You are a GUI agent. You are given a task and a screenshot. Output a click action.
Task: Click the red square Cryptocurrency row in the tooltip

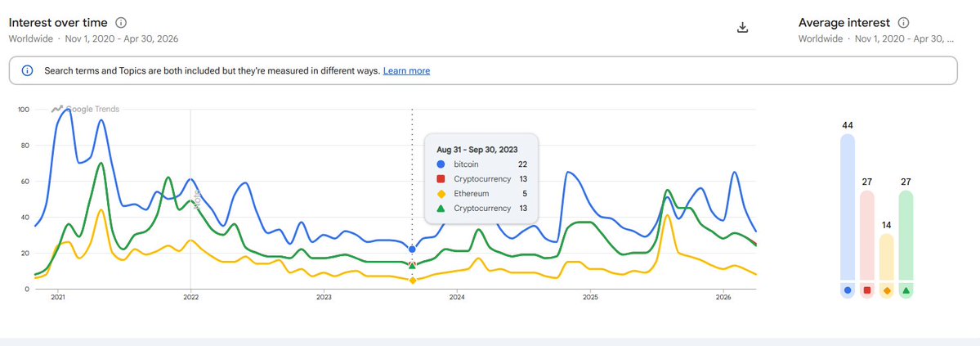pyautogui.click(x=481, y=179)
